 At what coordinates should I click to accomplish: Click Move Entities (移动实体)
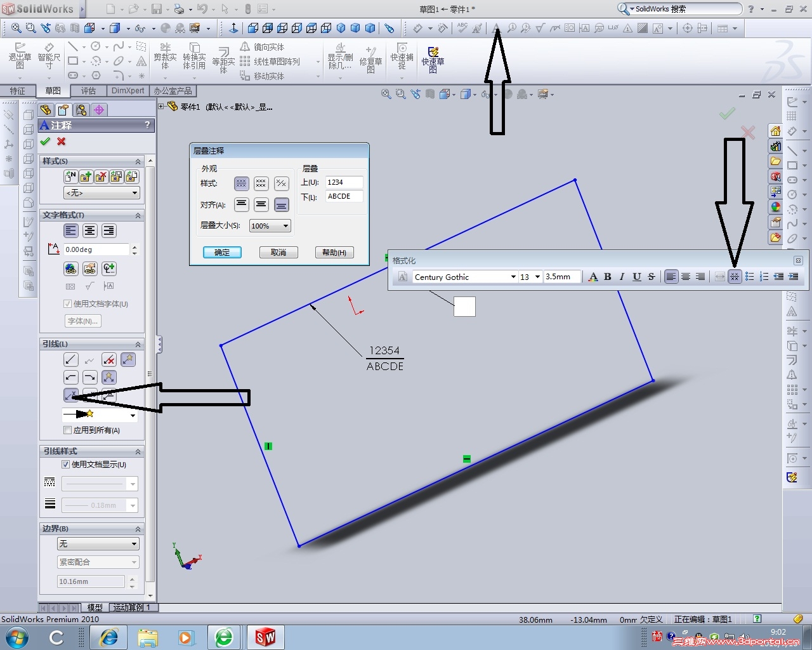tap(262, 76)
